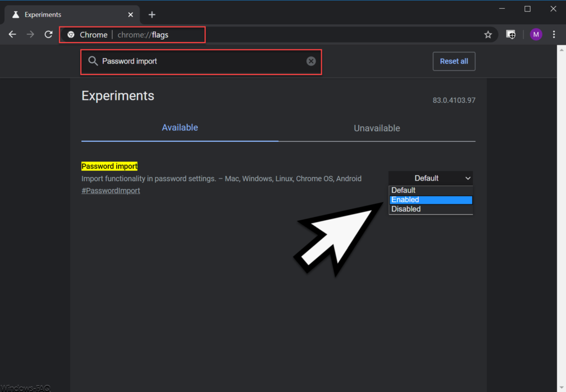Switch to the Unavailable tab
Image resolution: width=566 pixels, height=392 pixels.
click(377, 129)
